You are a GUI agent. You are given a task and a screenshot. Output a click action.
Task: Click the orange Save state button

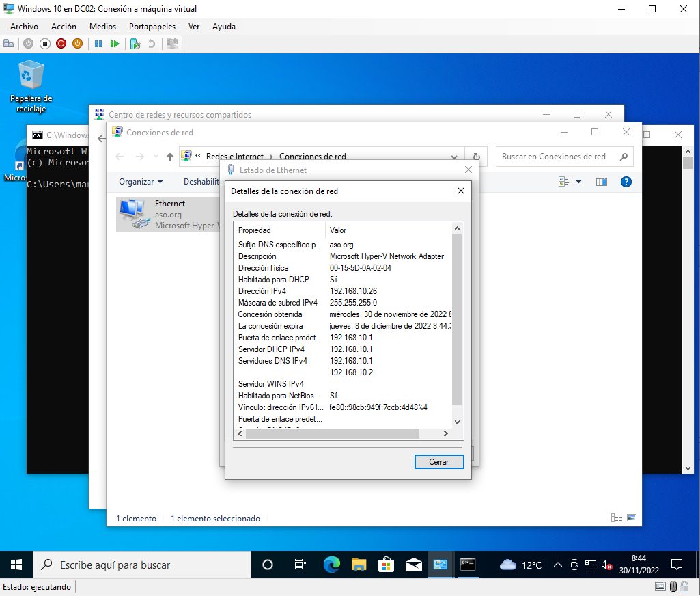click(77, 44)
